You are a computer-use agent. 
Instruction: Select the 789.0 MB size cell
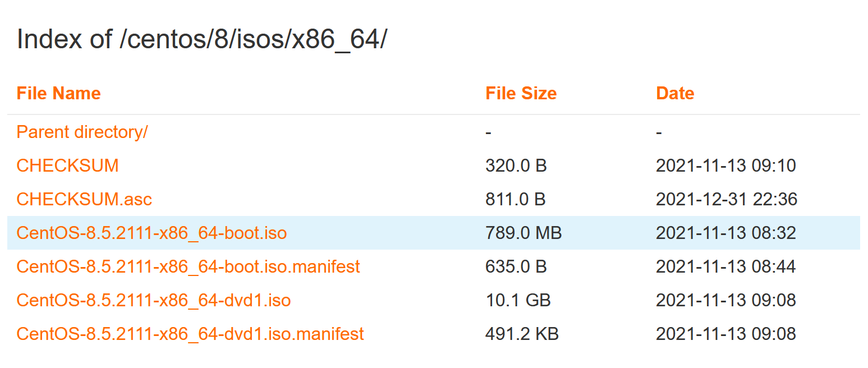click(x=523, y=233)
